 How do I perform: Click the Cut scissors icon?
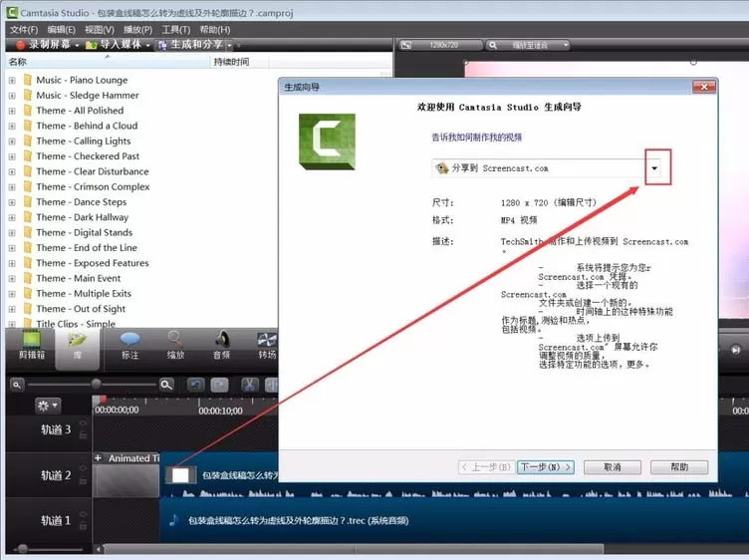[249, 385]
